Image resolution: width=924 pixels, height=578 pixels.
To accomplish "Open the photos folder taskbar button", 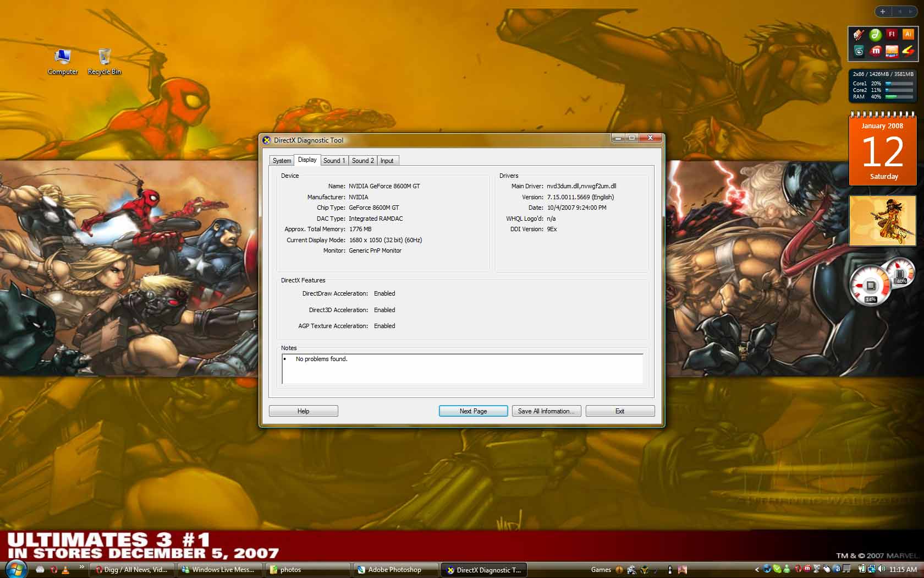I will 308,570.
